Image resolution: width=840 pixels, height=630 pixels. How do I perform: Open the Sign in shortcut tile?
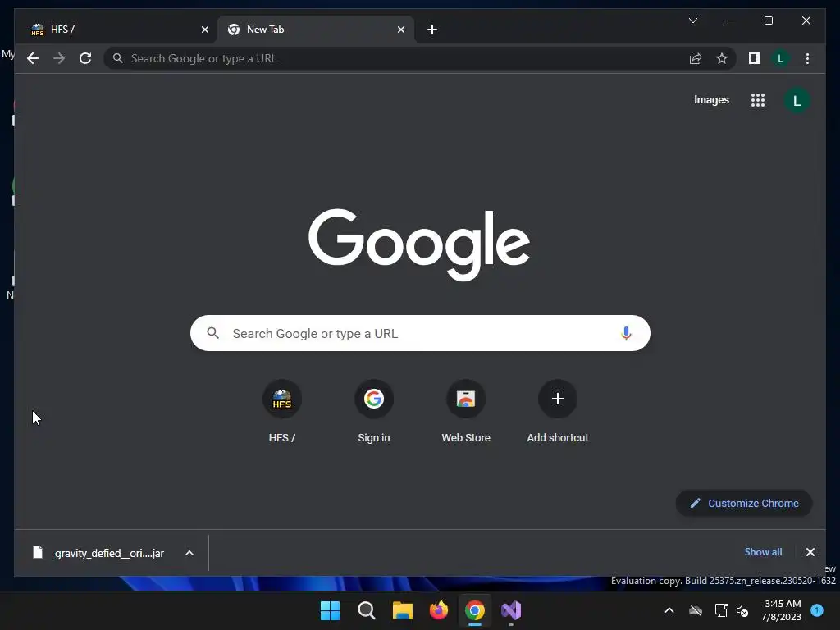coord(374,412)
